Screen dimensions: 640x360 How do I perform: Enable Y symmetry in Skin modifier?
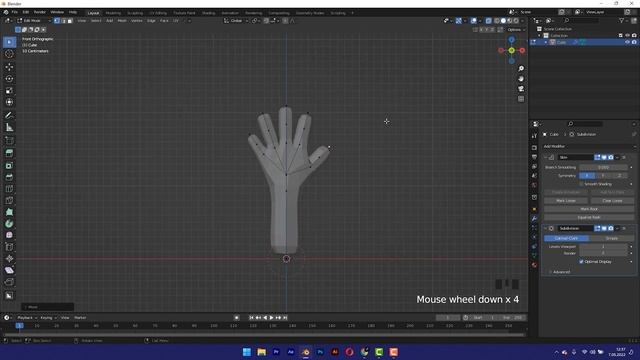pos(603,176)
